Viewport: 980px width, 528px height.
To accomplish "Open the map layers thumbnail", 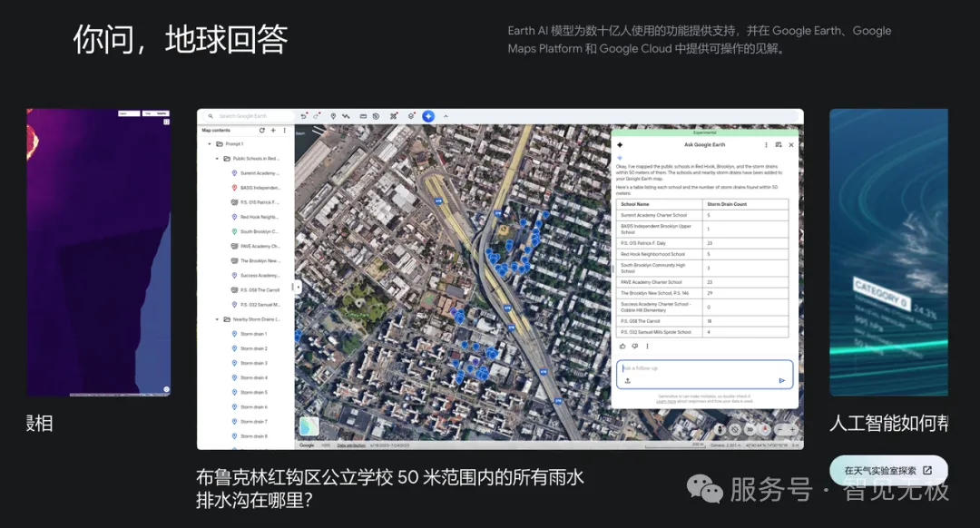I will pyautogui.click(x=309, y=426).
